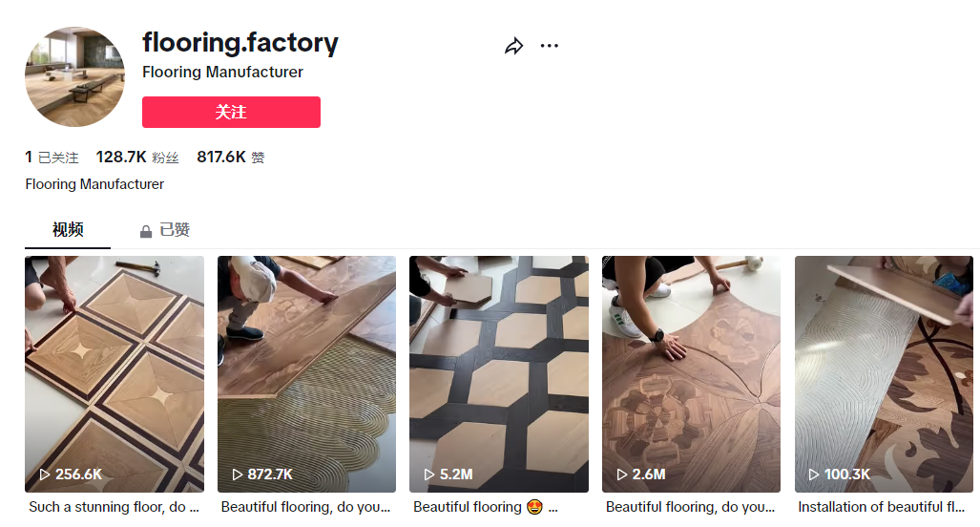Open caption "Such a stunning floor, do ..."
This screenshot has width=980, height=527.
[x=114, y=507]
